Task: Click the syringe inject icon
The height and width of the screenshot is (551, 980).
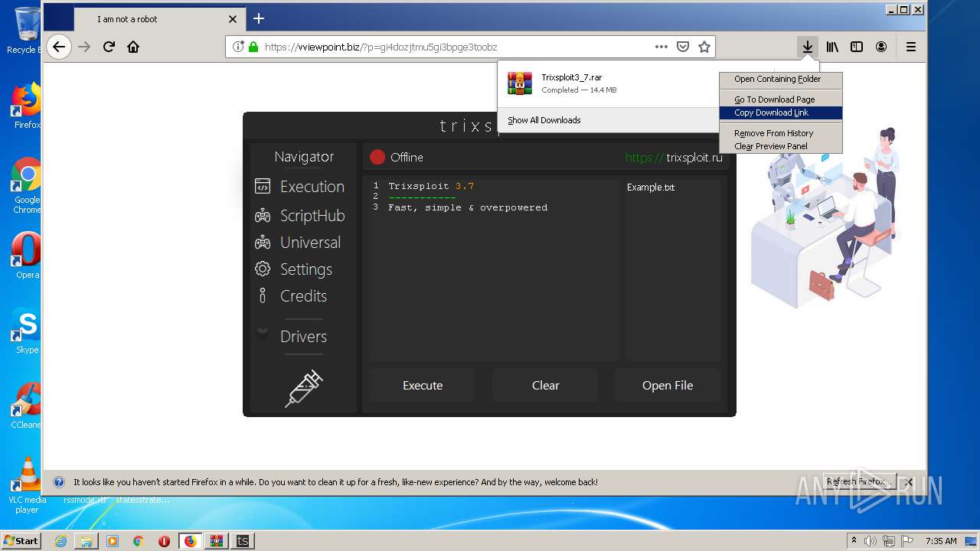Action: [304, 388]
